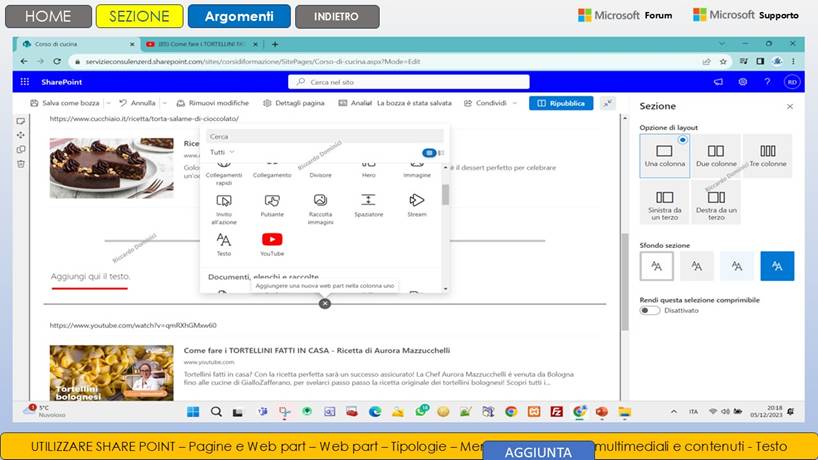Insert the Spaziatore web part
Screen dimensions: 818x460
368,205
